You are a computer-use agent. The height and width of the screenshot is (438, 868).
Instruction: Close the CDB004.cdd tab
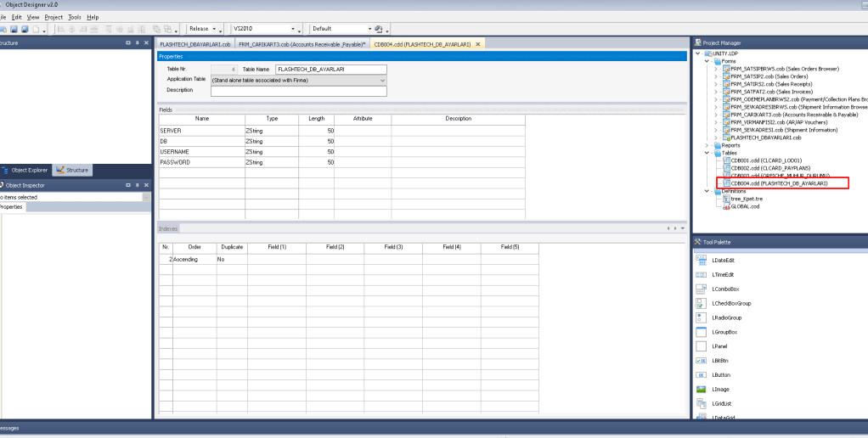[x=478, y=44]
